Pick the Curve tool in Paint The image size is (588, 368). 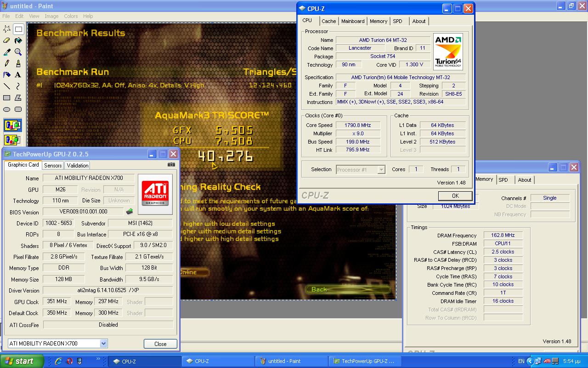click(18, 86)
